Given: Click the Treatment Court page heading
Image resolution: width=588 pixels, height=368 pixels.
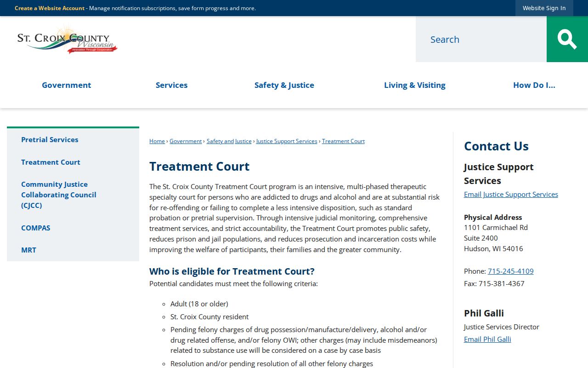Looking at the screenshot, I should [x=199, y=166].
